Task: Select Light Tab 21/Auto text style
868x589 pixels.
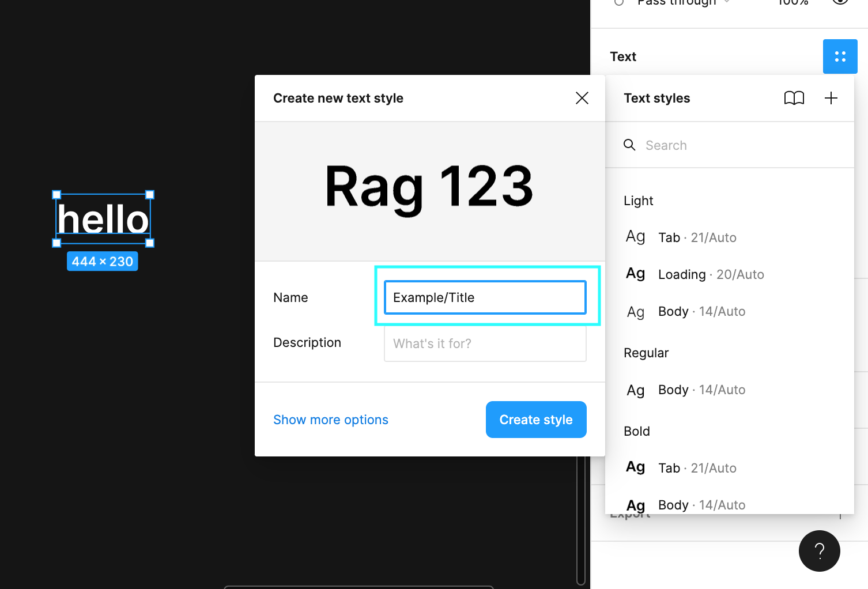Action: pos(730,237)
